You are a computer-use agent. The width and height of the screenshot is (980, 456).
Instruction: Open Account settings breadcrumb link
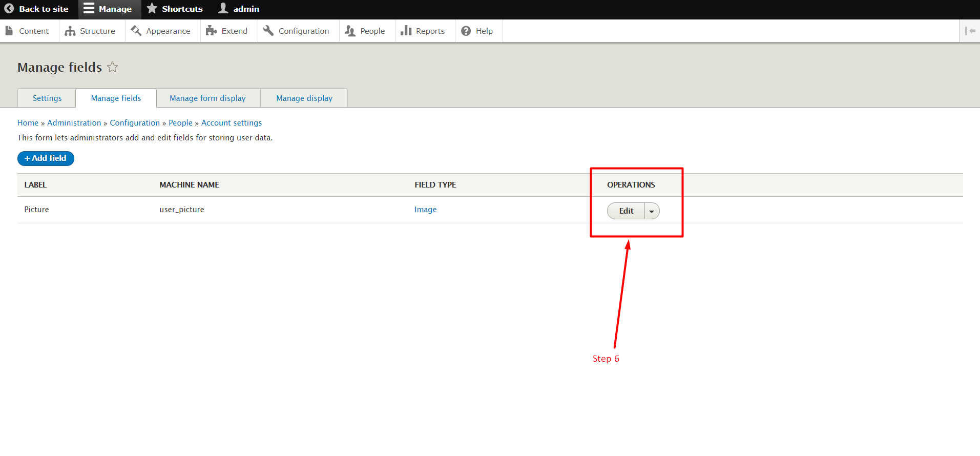pos(232,123)
